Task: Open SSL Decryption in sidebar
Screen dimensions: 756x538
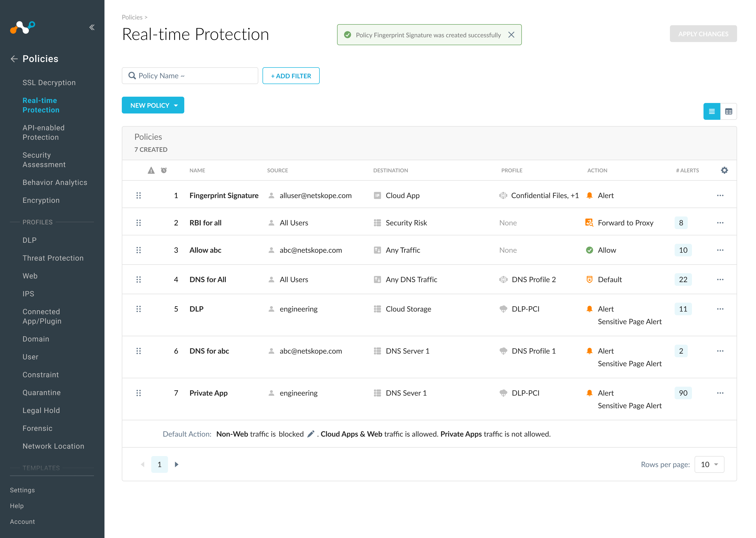Action: 49,82
